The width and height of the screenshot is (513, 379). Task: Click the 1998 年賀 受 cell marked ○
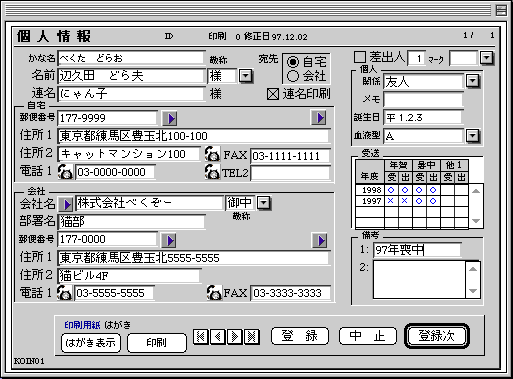(x=391, y=190)
